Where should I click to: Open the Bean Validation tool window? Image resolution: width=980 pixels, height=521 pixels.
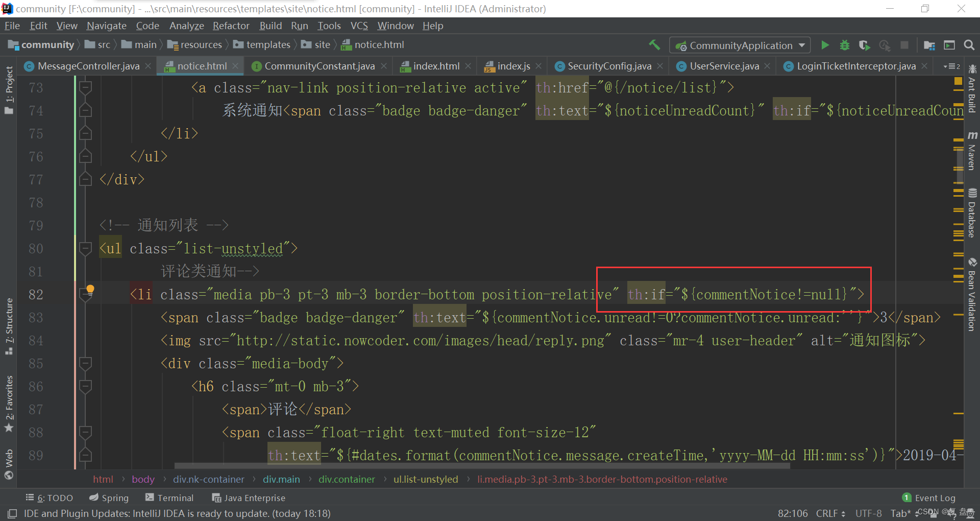(972, 294)
